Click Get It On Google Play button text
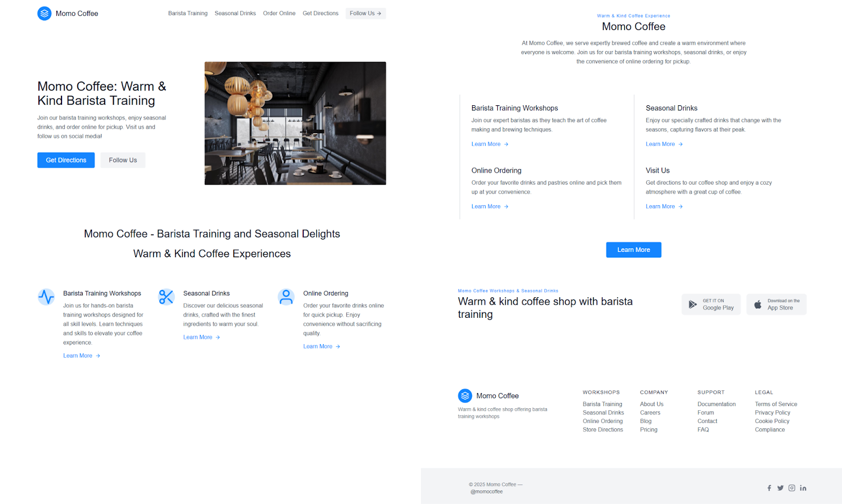 (718, 305)
